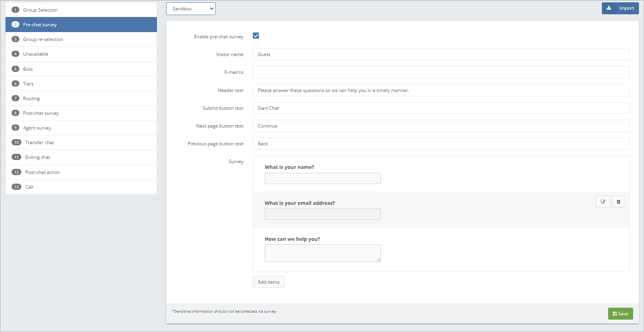Uncheck Enable pre-chat survey checkbox
Image resolution: width=644 pixels, height=332 pixels.
pos(256,36)
